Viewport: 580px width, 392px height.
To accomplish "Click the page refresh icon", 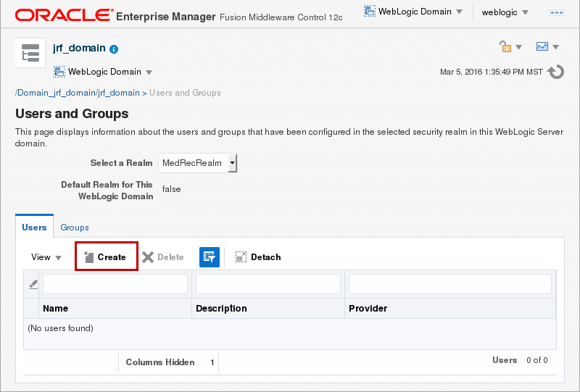I will [556, 72].
